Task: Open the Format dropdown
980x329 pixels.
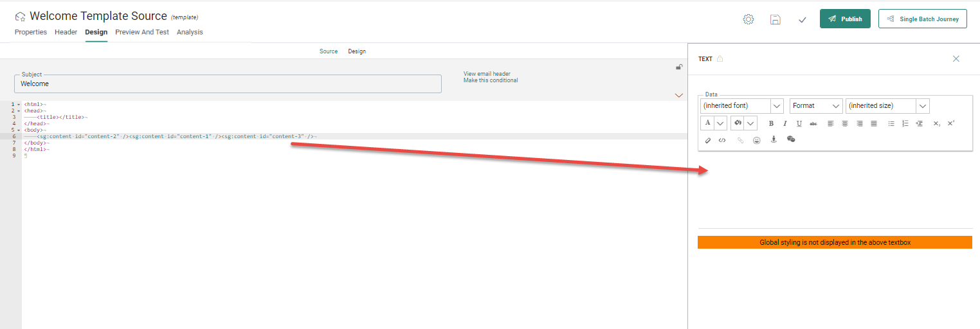Action: point(816,105)
